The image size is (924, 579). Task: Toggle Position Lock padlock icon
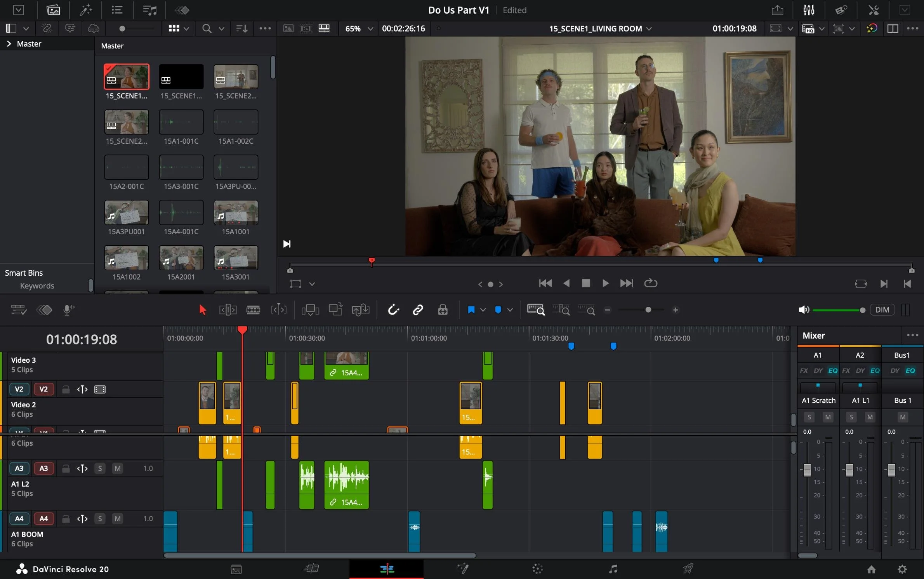pos(443,310)
